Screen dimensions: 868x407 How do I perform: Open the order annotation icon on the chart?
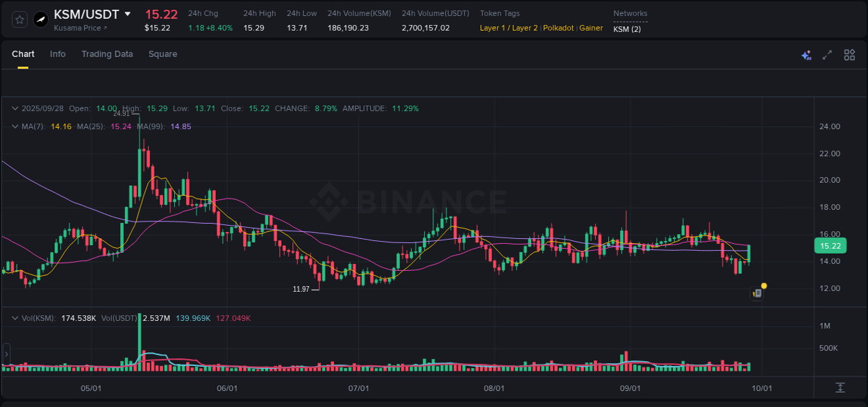click(x=757, y=294)
